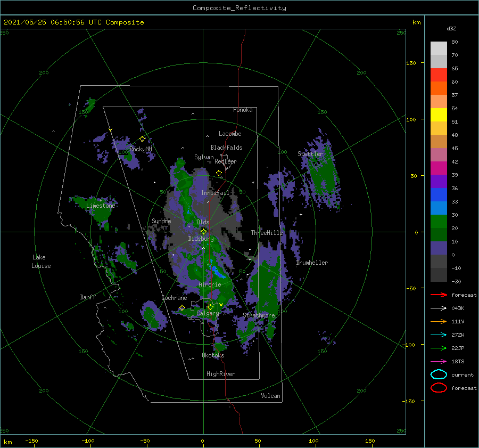Viewport: 479px width, 448px height.
Task: Click the light gray 80-70 dBZ swatch
Action: click(439, 48)
